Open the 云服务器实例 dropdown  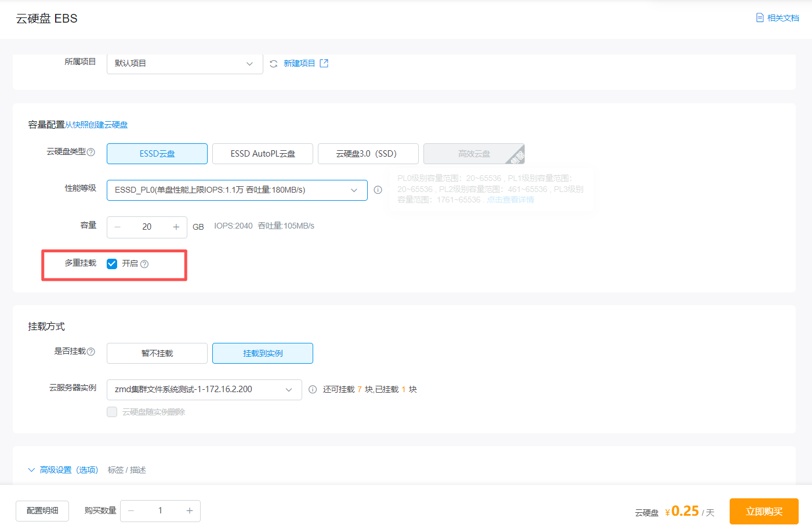pyautogui.click(x=204, y=390)
